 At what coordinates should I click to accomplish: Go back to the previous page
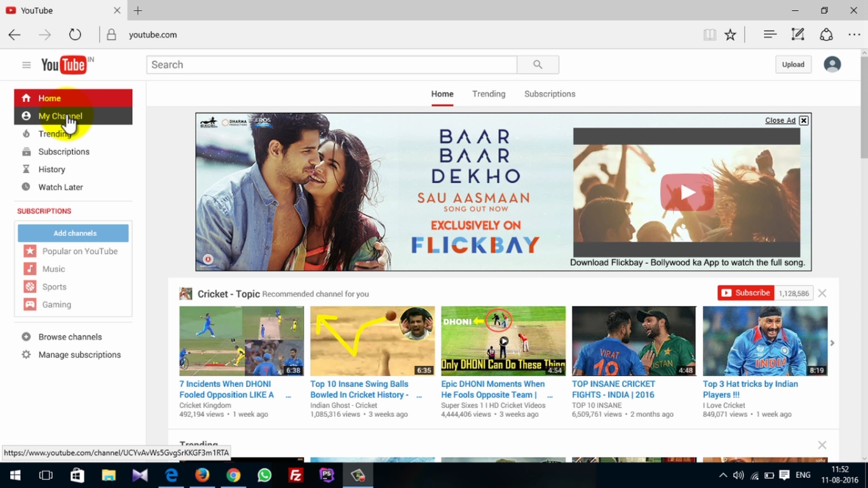pos(15,35)
